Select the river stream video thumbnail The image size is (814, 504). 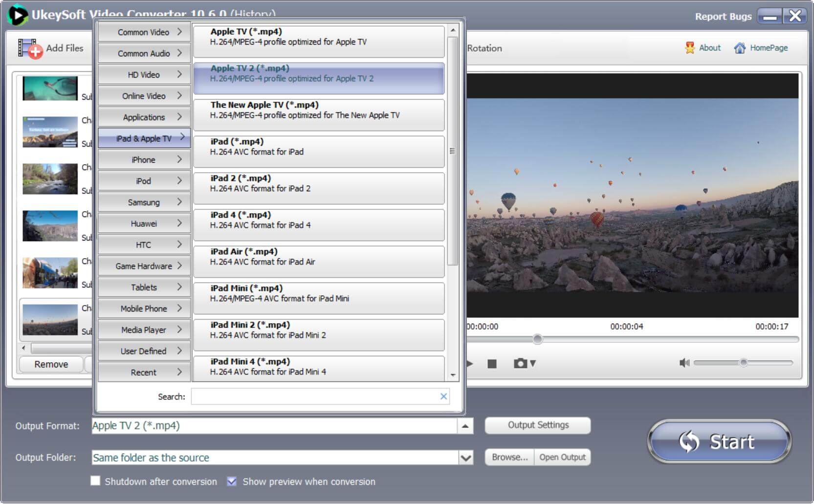pyautogui.click(x=50, y=179)
